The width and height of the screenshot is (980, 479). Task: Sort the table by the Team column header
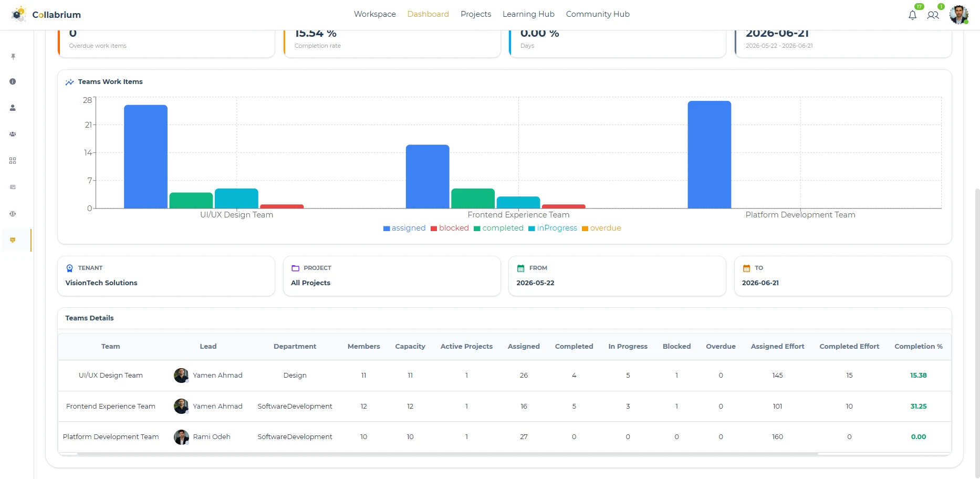[111, 347]
